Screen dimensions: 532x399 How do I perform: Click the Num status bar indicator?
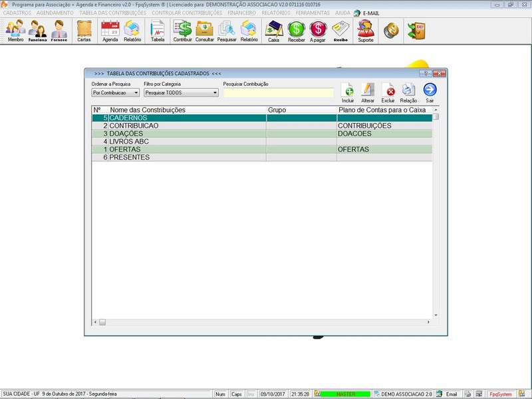tap(220, 394)
